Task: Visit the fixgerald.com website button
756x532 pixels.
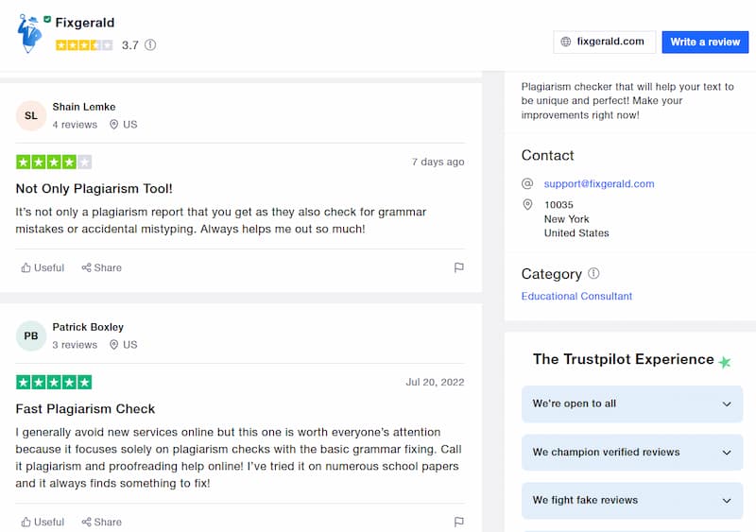Action: point(604,42)
